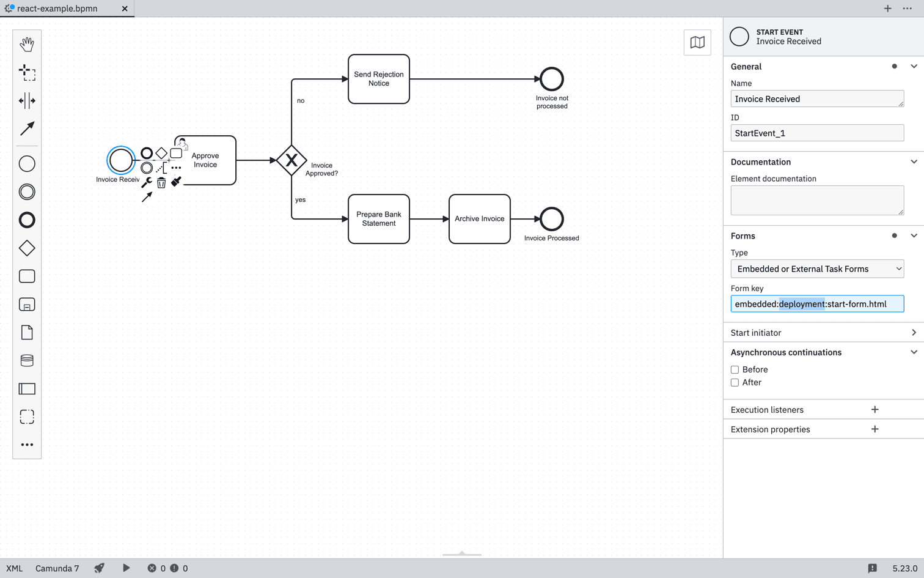Enable the After asynchronous continuation
This screenshot has width=924, height=578.
[735, 382]
